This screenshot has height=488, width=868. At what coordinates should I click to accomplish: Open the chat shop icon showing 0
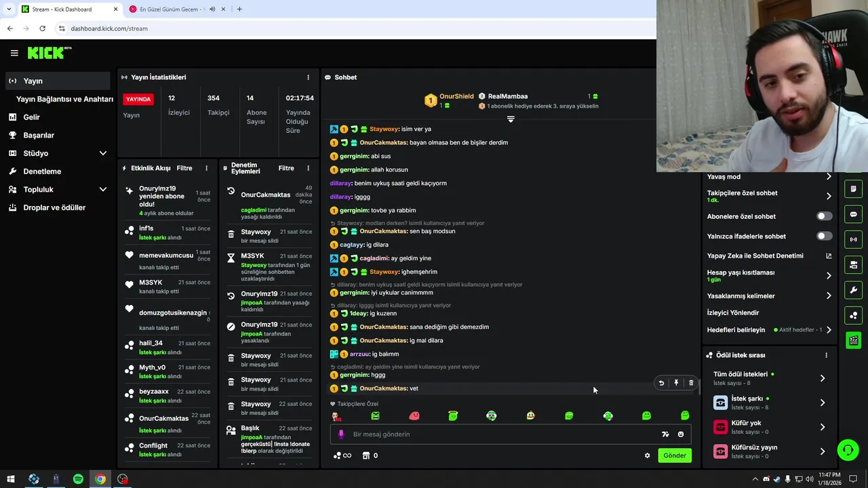[370, 455]
